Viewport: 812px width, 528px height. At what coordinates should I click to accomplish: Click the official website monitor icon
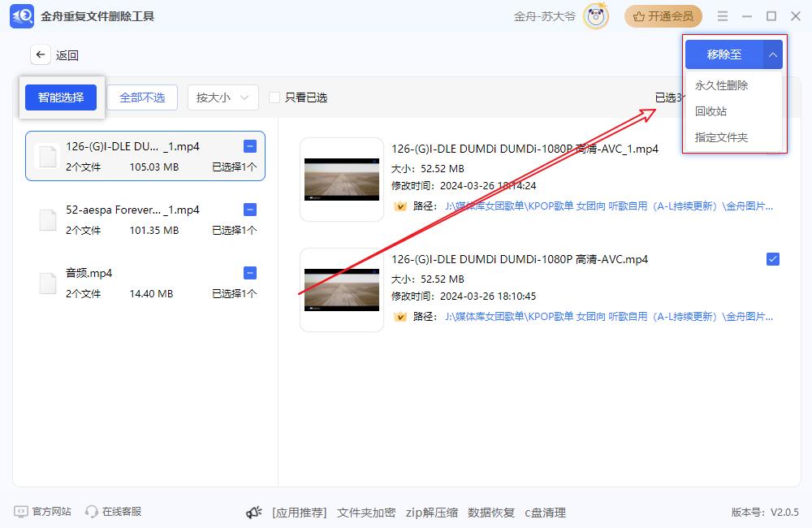[x=21, y=512]
